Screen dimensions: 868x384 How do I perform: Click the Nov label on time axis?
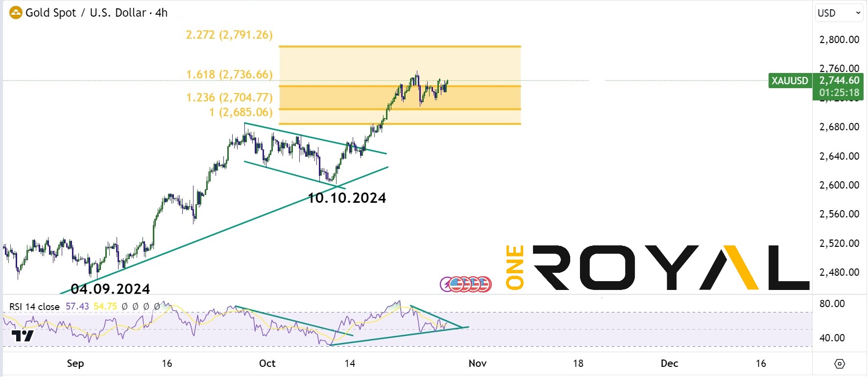tap(478, 363)
